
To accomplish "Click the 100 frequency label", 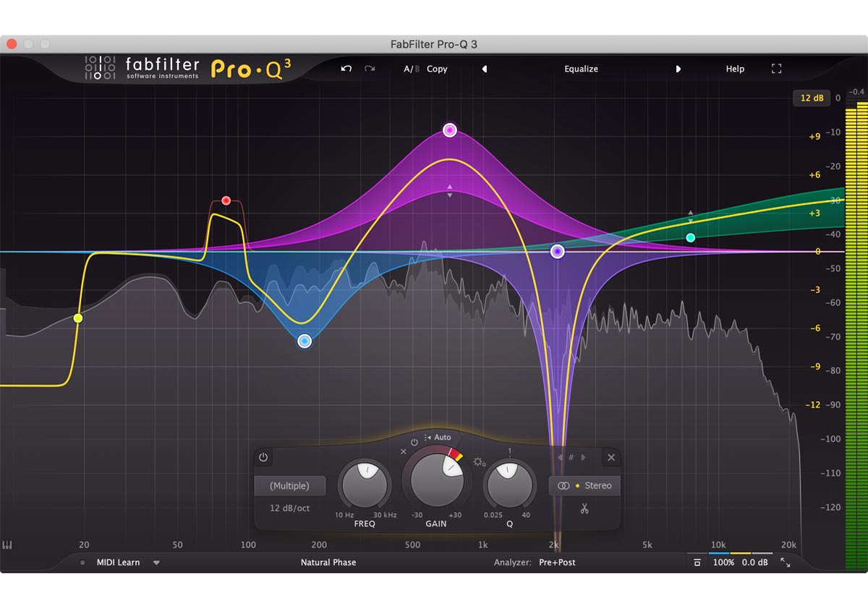I will [x=248, y=545].
